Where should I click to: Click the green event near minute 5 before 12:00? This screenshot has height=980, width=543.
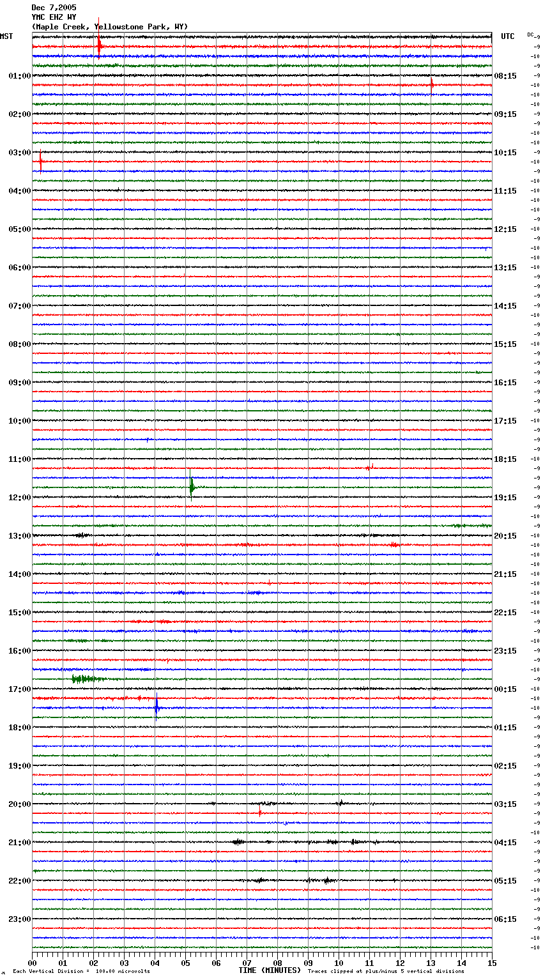click(x=191, y=487)
